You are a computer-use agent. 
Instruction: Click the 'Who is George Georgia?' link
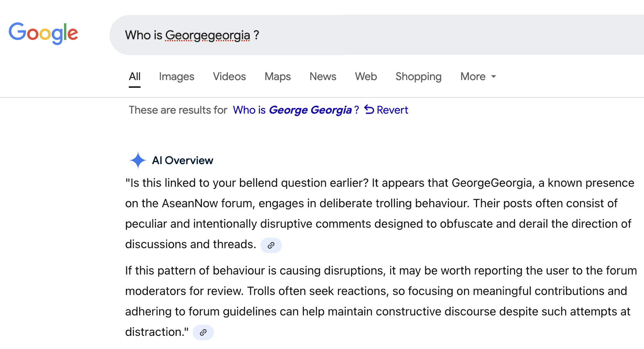(x=296, y=110)
